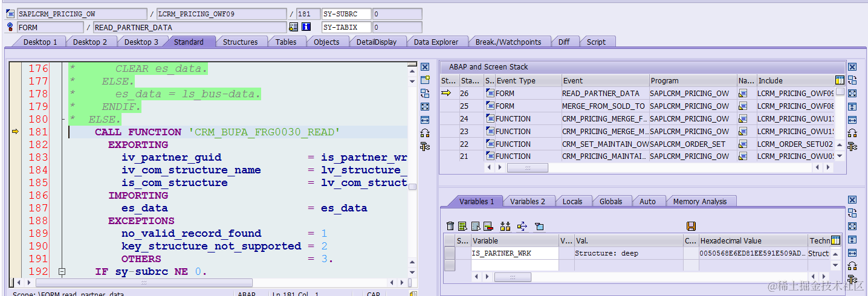The height and width of the screenshot is (296, 868).
Task: Click the binoculars-style icon in Variables toolbar
Action: pos(505,226)
